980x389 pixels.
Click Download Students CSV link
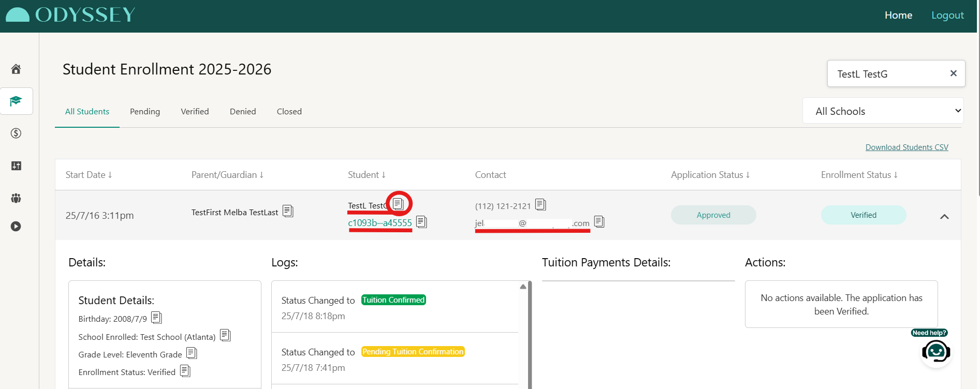(x=906, y=147)
